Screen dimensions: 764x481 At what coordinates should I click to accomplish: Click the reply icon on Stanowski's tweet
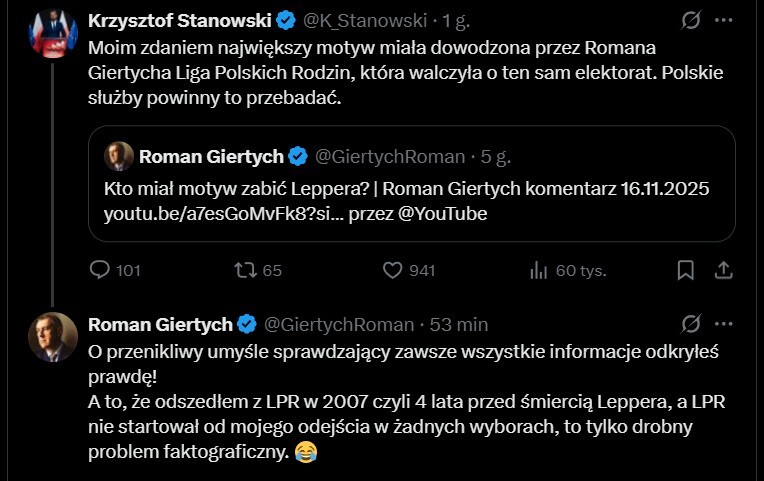[x=100, y=270]
